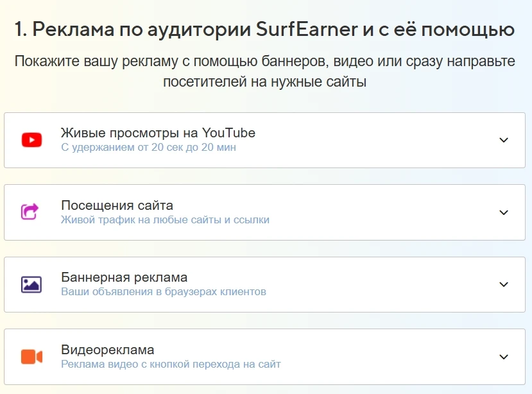Click subtitle Живой трафик на любые сайты и ссылки

pyautogui.click(x=165, y=220)
